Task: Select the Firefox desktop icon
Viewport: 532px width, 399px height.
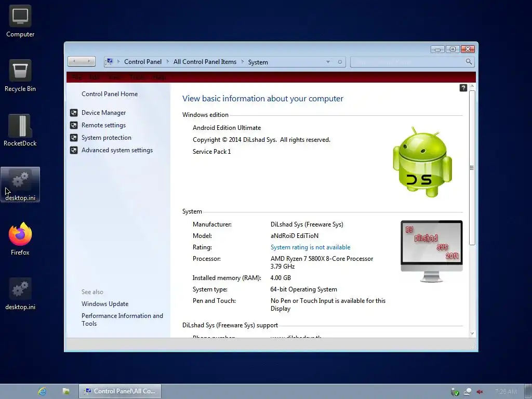Action: coord(20,239)
